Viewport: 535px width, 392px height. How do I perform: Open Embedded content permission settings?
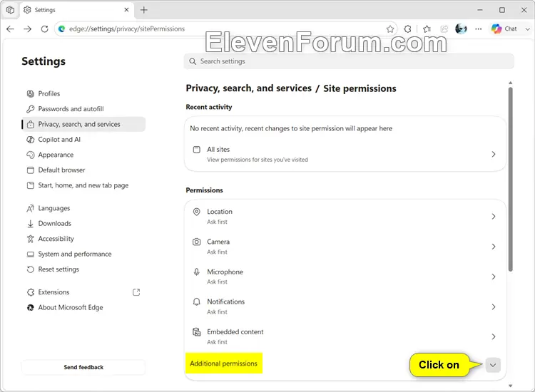[x=345, y=336]
